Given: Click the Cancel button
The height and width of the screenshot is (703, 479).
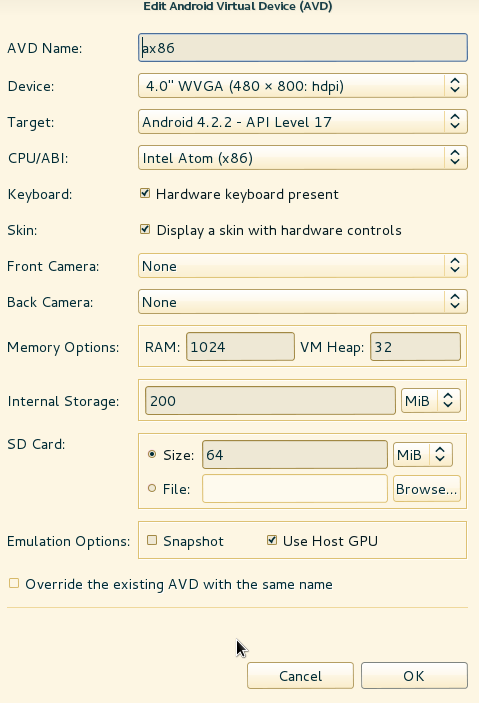Looking at the screenshot, I should (x=300, y=676).
